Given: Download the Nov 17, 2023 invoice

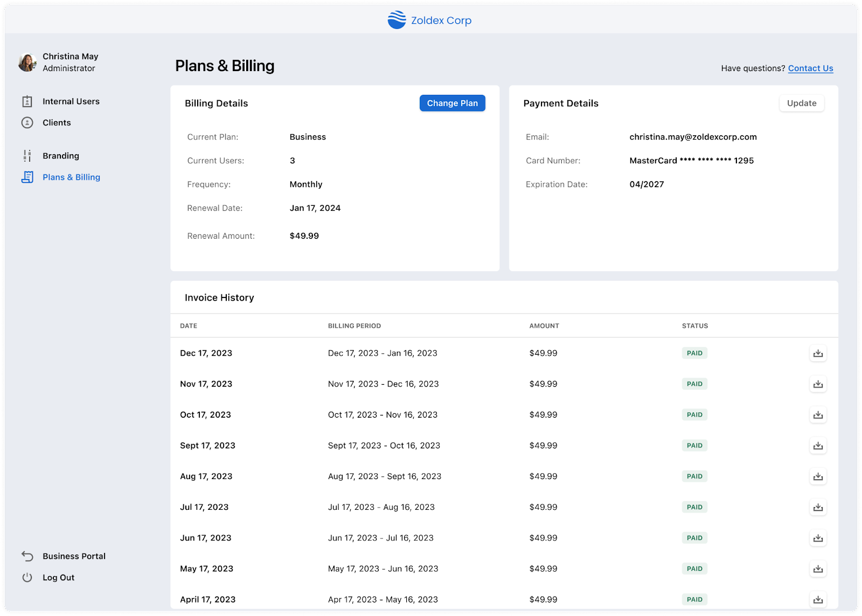Looking at the screenshot, I should [818, 384].
